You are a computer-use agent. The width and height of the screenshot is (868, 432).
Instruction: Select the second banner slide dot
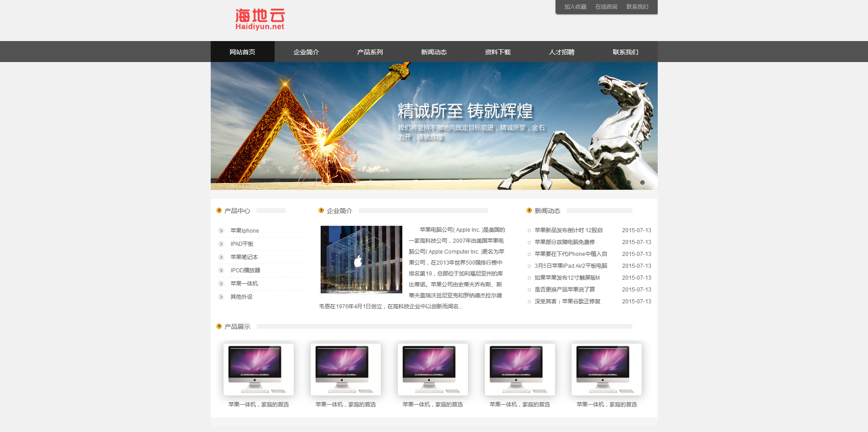602,182
